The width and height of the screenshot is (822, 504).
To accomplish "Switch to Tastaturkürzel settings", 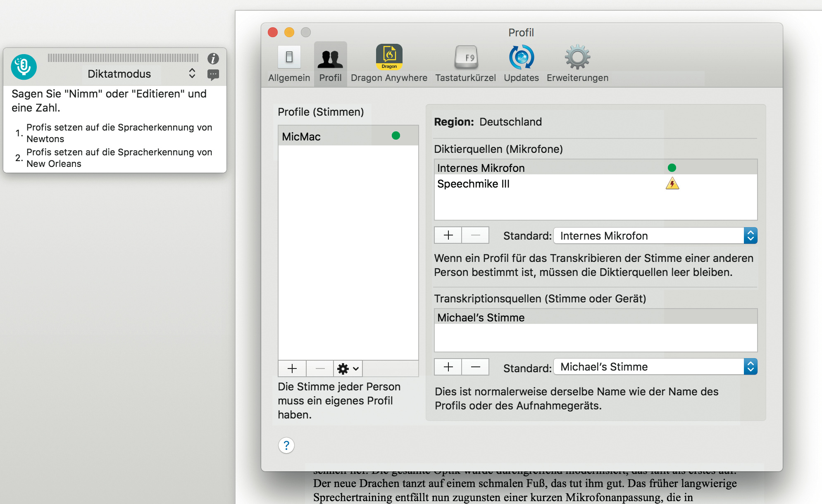I will 465,64.
